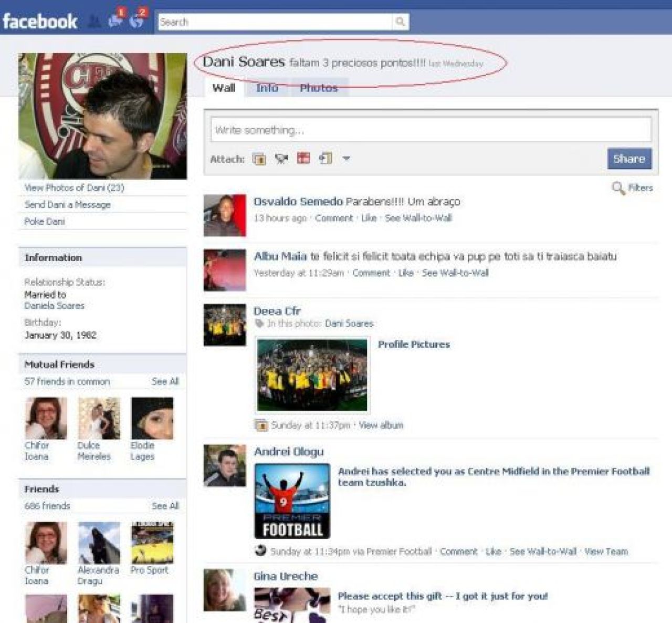Open Daniela Soares' profile link
This screenshot has height=623, width=672.
pos(54,305)
